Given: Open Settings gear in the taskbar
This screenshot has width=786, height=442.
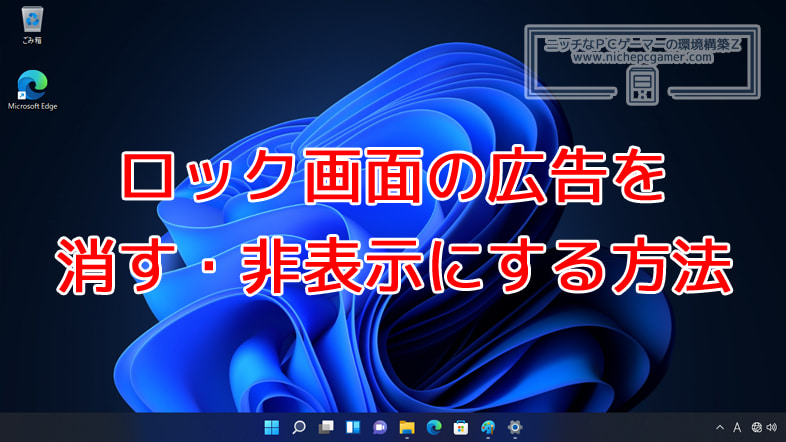Looking at the screenshot, I should (x=515, y=427).
